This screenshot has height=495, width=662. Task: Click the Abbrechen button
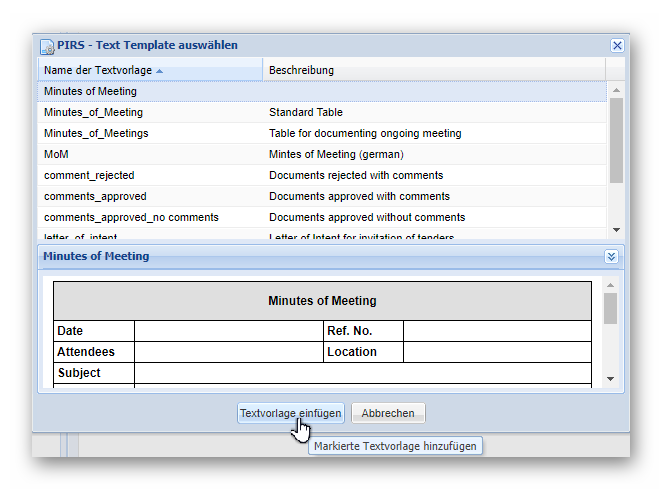pos(388,413)
